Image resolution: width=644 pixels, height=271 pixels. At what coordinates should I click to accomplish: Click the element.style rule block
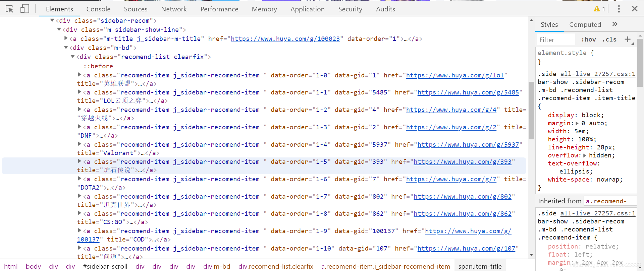586,57
